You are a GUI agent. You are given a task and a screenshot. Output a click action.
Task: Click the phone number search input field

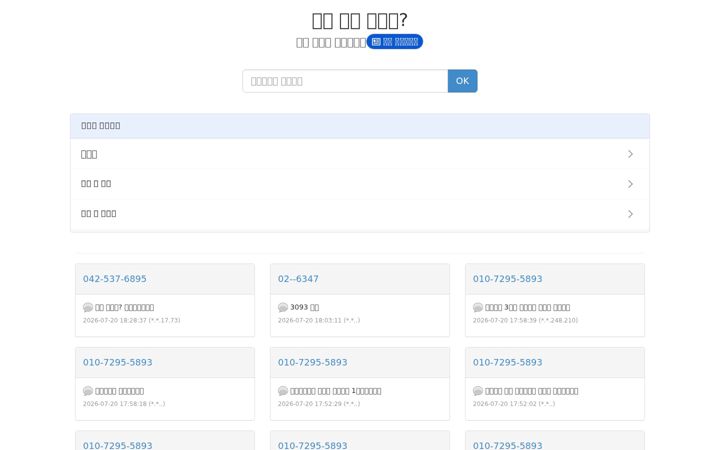pyautogui.click(x=345, y=81)
